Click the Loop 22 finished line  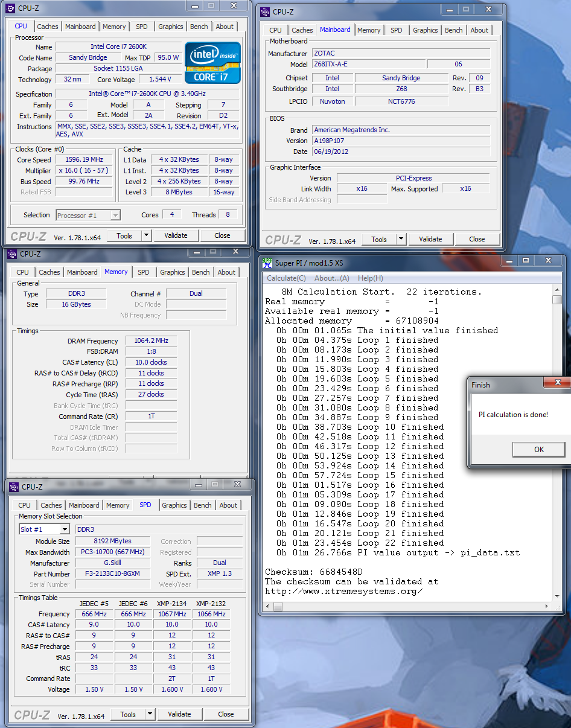point(357,543)
